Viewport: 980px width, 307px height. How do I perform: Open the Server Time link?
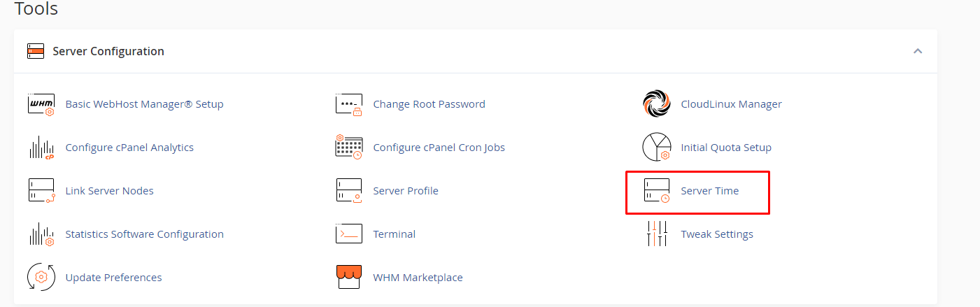[x=709, y=191]
